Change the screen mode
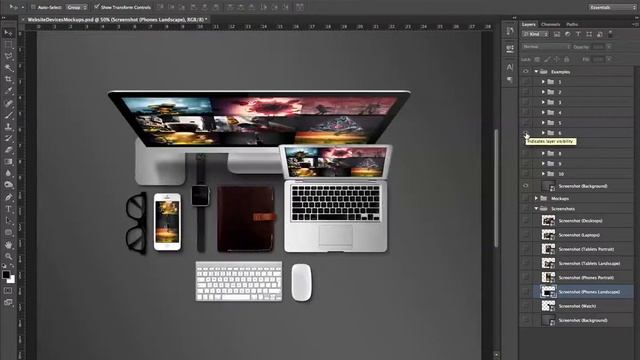Viewport: 640px width, 360px height. 8,302
